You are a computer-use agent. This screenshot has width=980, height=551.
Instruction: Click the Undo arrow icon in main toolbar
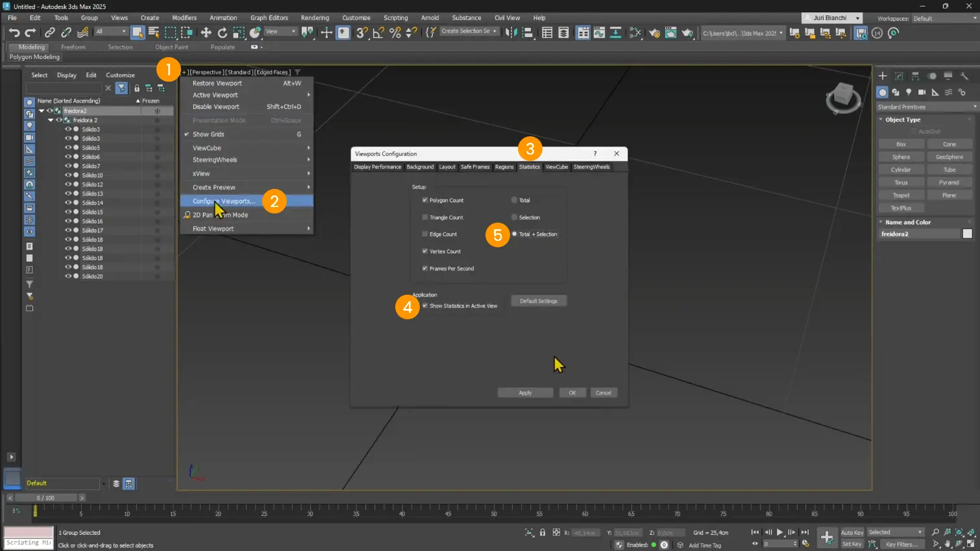point(14,32)
